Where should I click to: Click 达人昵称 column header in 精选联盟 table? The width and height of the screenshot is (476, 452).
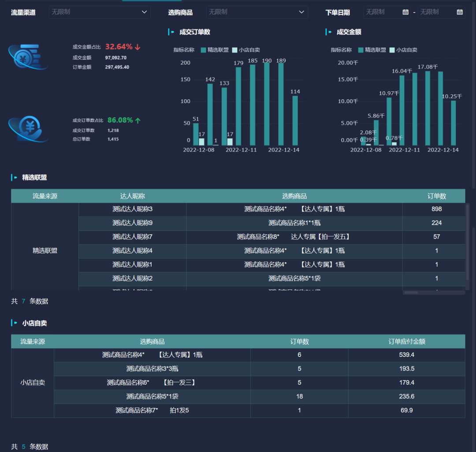click(132, 196)
